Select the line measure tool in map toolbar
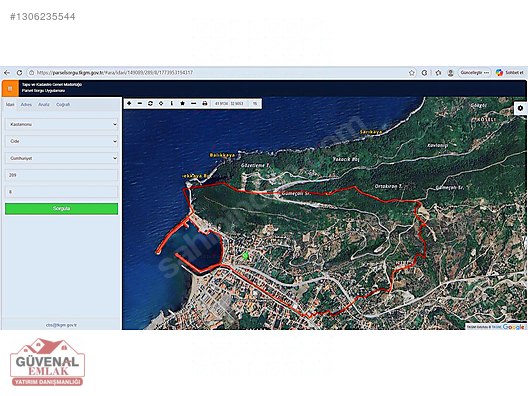This screenshot has height=396, width=528. (x=193, y=103)
